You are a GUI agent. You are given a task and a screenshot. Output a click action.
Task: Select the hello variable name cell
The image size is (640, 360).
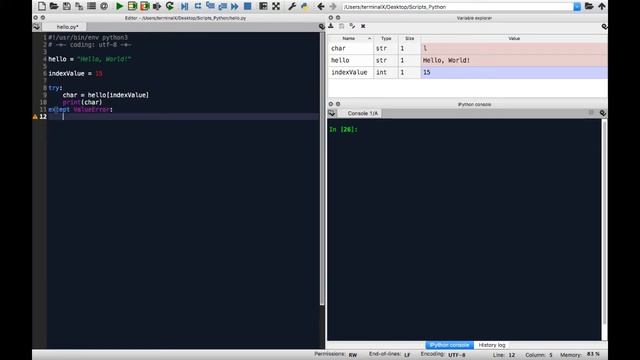[x=351, y=60]
